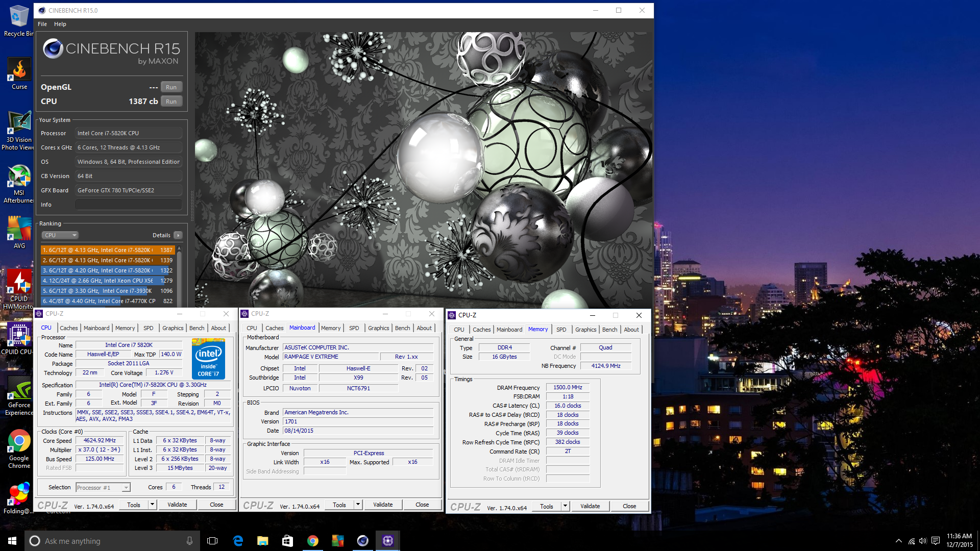Show hidden system tray icons
Image resolution: width=980 pixels, height=551 pixels.
pyautogui.click(x=898, y=541)
